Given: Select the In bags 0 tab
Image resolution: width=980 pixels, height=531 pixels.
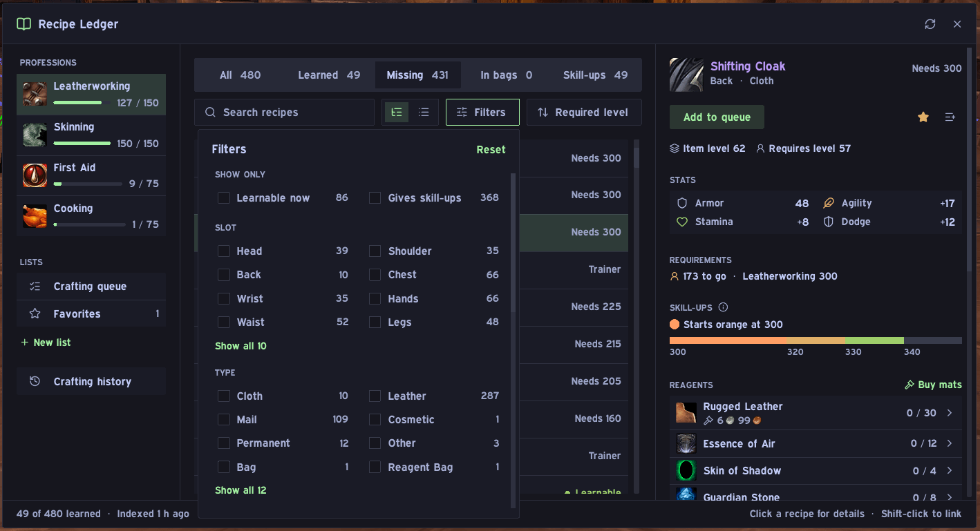Looking at the screenshot, I should (506, 75).
